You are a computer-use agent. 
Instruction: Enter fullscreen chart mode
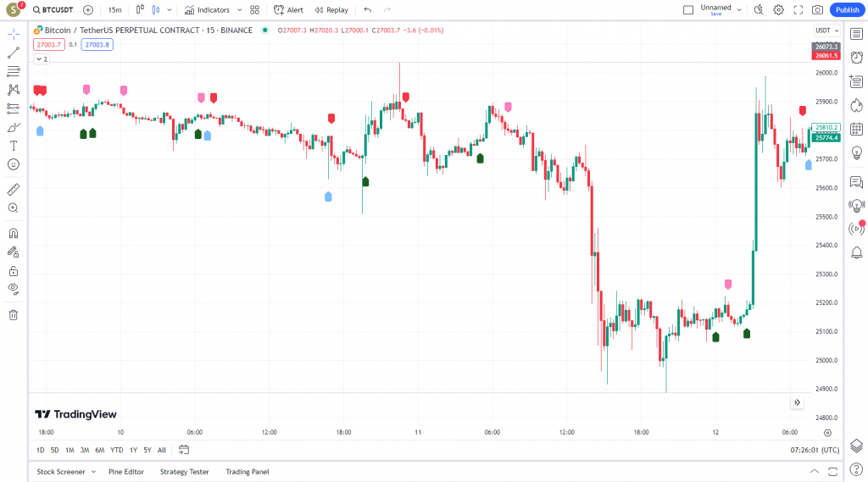[x=798, y=10]
